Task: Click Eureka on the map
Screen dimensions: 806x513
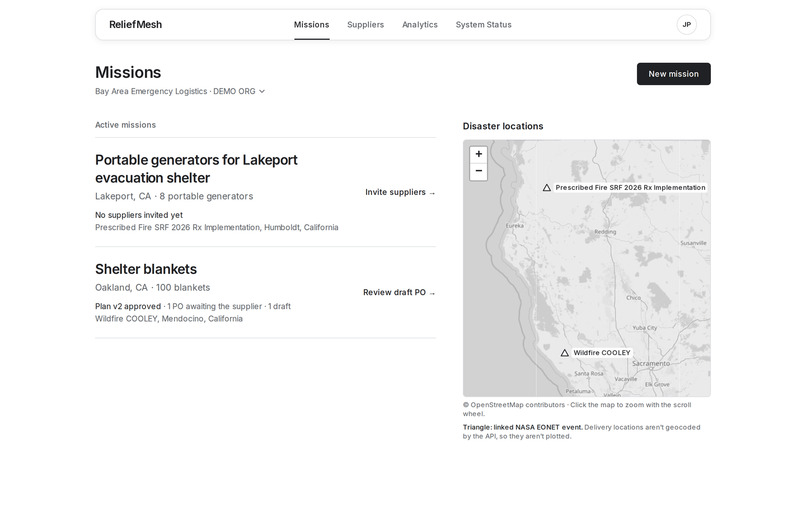Action: coord(515,226)
